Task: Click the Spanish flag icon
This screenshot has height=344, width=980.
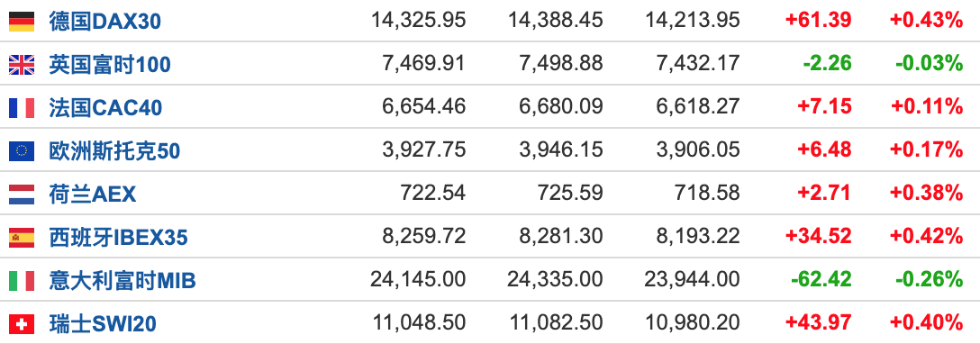Action: pos(22,237)
